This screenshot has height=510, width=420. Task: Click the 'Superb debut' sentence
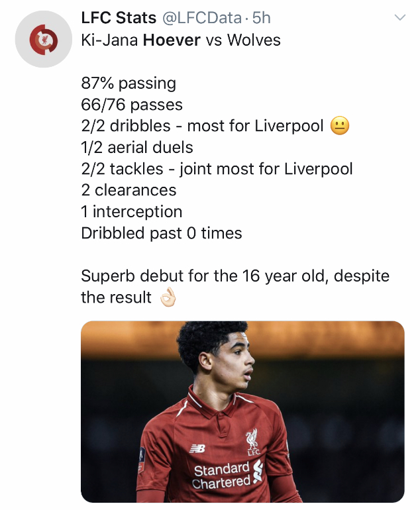pos(235,276)
